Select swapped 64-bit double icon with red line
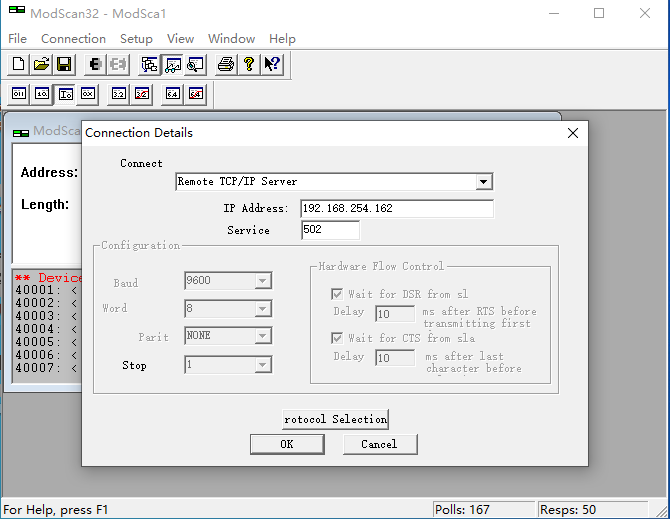Screen dimensions: 670x519 click(196, 94)
